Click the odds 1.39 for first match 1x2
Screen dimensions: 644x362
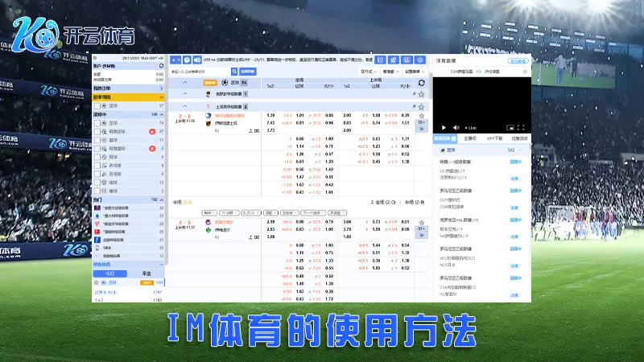(x=270, y=116)
